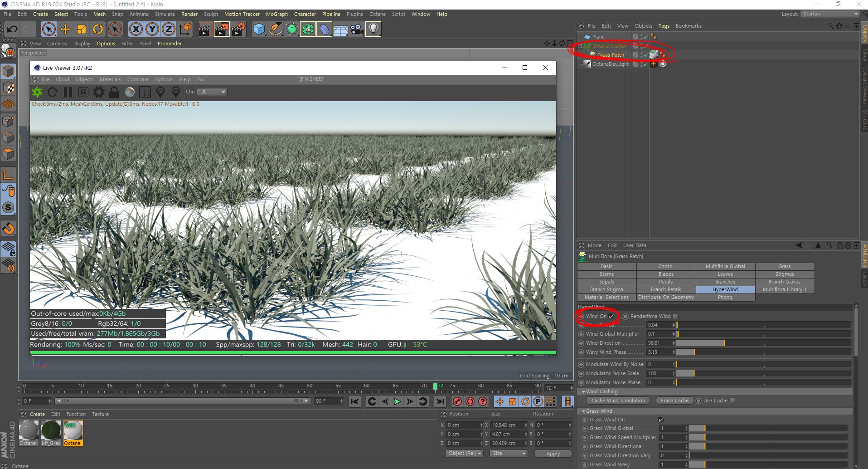The image size is (868, 469).
Task: Select the Live Selection tool
Action: tap(49, 29)
